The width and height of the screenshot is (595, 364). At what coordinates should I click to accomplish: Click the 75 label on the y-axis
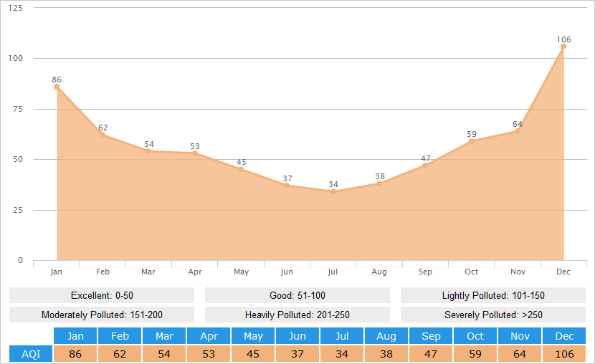18,109
